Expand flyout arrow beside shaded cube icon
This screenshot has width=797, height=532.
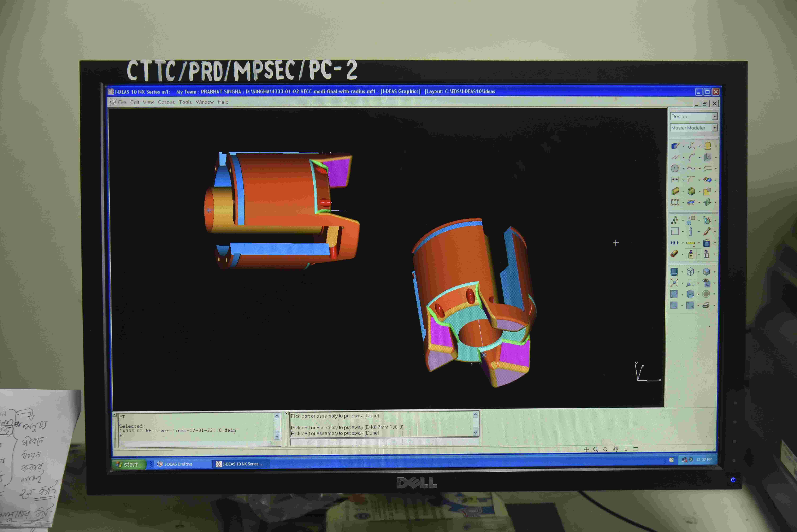[715, 272]
